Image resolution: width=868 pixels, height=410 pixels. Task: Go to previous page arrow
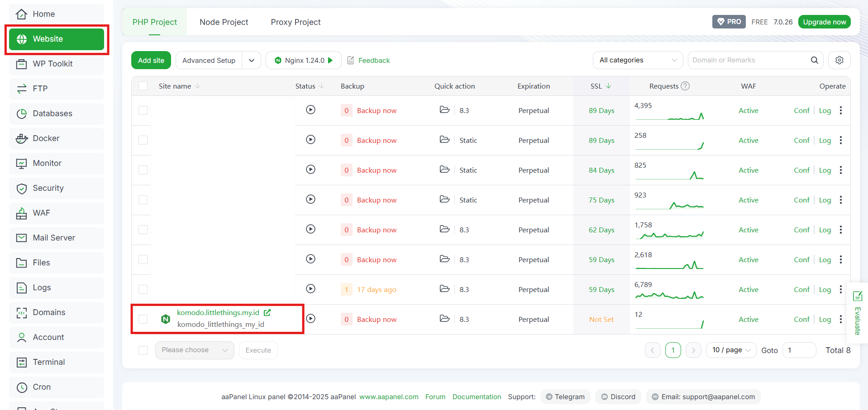(x=653, y=350)
